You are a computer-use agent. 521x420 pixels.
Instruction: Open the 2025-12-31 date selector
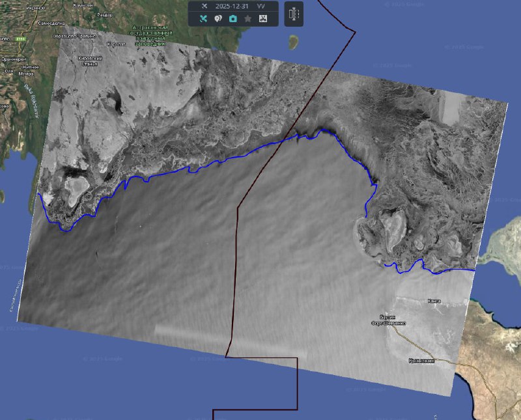pos(232,6)
